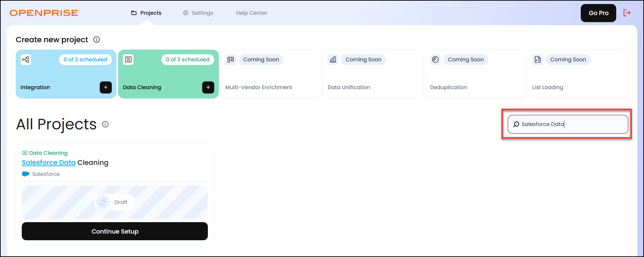Screen dimensions: 644x257
Task: Click the Integration card icon
Action: [26, 60]
